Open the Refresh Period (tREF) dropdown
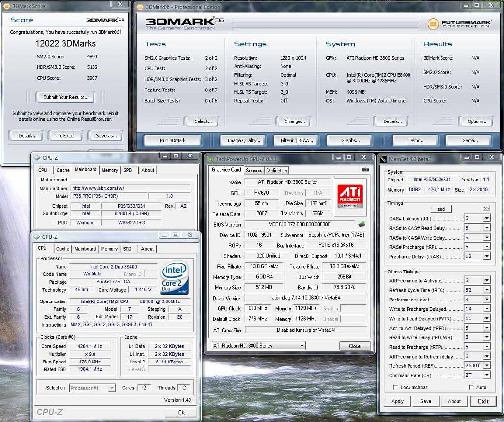This screenshot has height=422, width=504. point(487,366)
